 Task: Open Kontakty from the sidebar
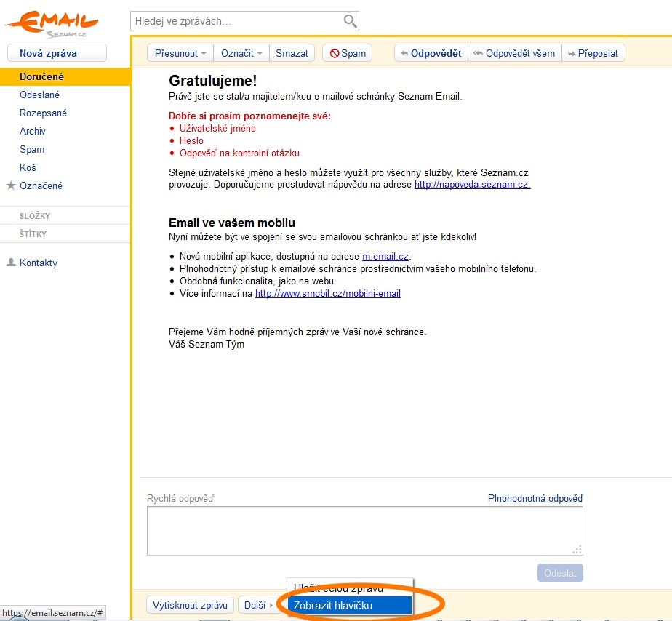pos(38,263)
